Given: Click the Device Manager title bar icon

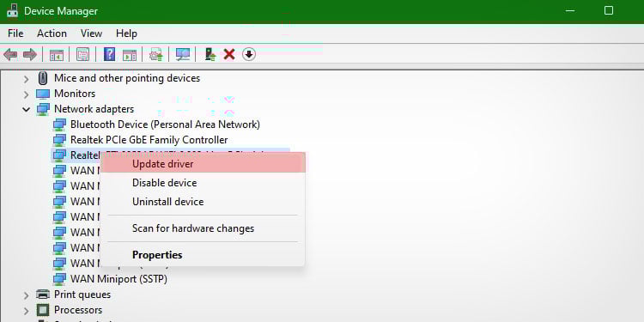Looking at the screenshot, I should click(x=12, y=10).
